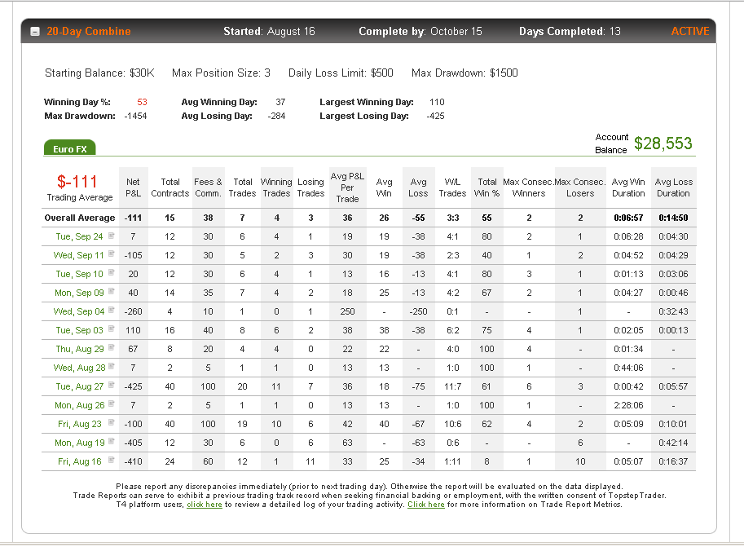This screenshot has height=560, width=744.
Task: Click the 20-Day Combine title
Action: pyautogui.click(x=89, y=31)
